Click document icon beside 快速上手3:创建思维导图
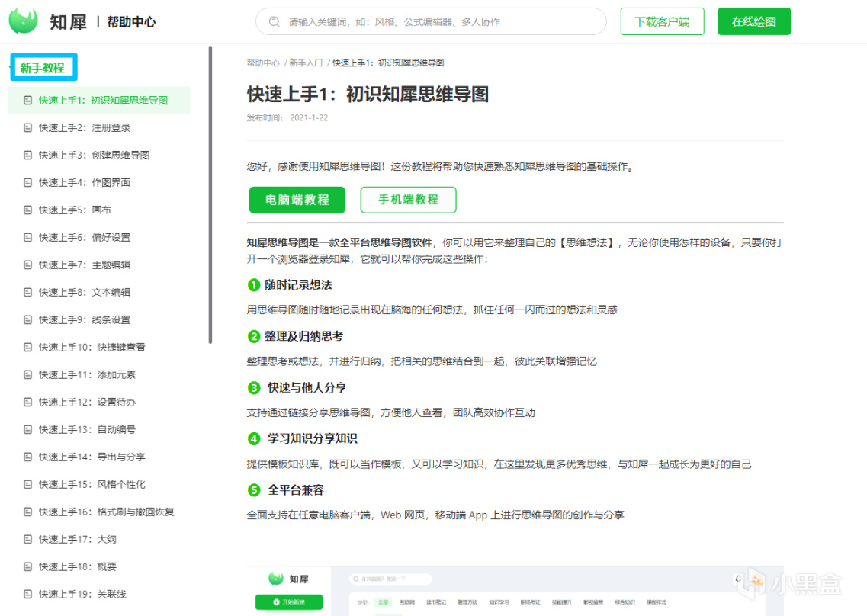 coord(27,155)
